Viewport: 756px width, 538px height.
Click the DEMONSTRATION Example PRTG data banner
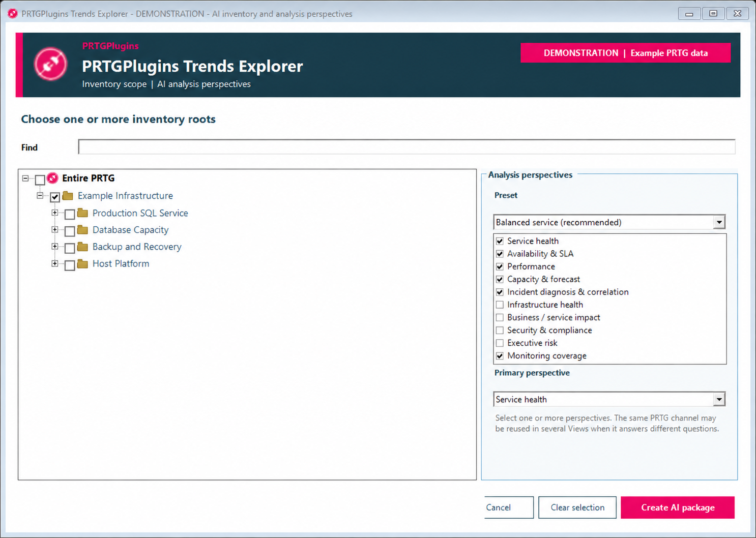pos(626,53)
